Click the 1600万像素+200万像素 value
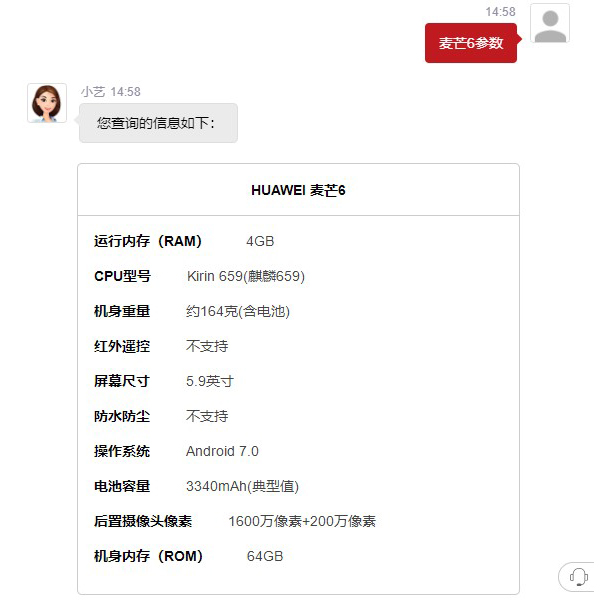Screen dimensions: 600x603 [x=302, y=521]
